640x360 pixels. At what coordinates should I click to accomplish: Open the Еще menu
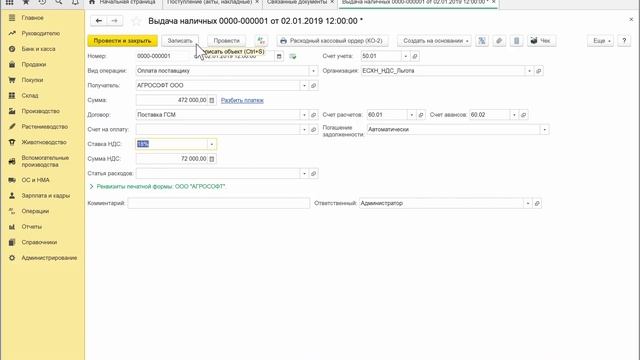coord(600,41)
